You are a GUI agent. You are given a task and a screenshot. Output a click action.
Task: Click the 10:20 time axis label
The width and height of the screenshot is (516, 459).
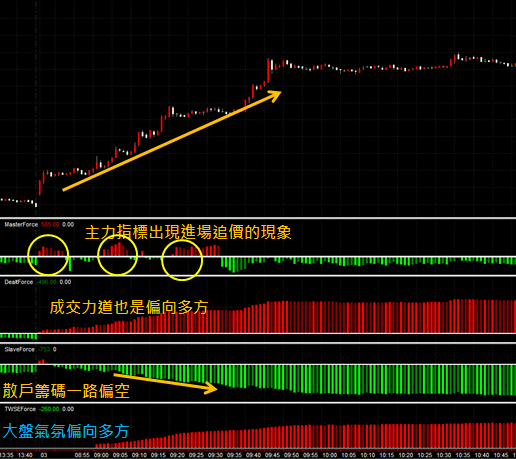coord(405,455)
